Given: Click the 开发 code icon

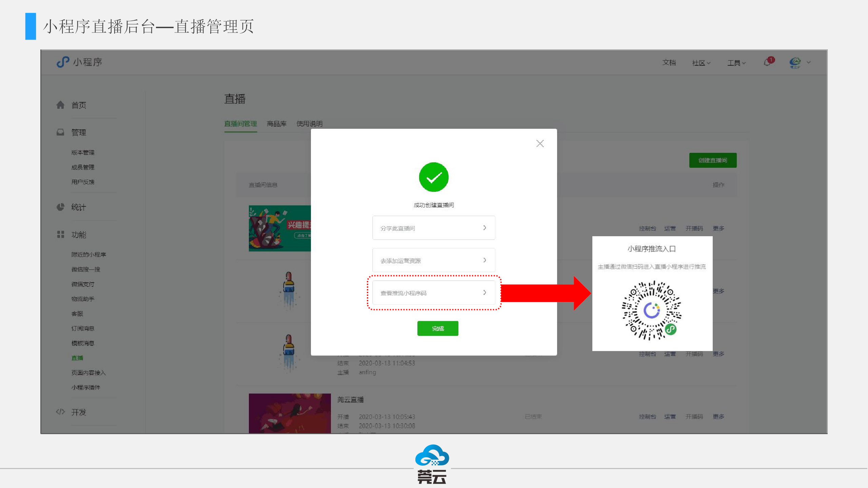Looking at the screenshot, I should pyautogui.click(x=60, y=412).
